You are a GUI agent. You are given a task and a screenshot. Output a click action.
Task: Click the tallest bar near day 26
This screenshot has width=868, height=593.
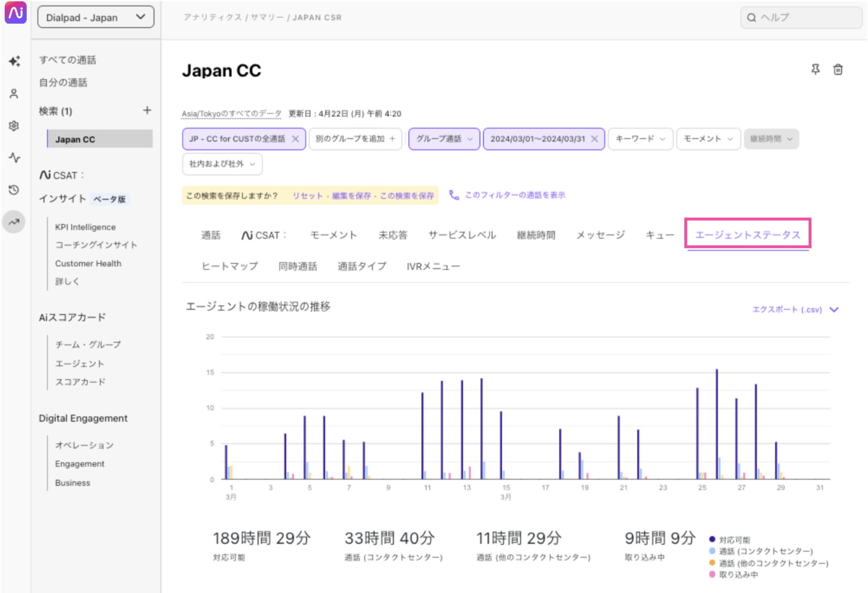[x=717, y=424]
